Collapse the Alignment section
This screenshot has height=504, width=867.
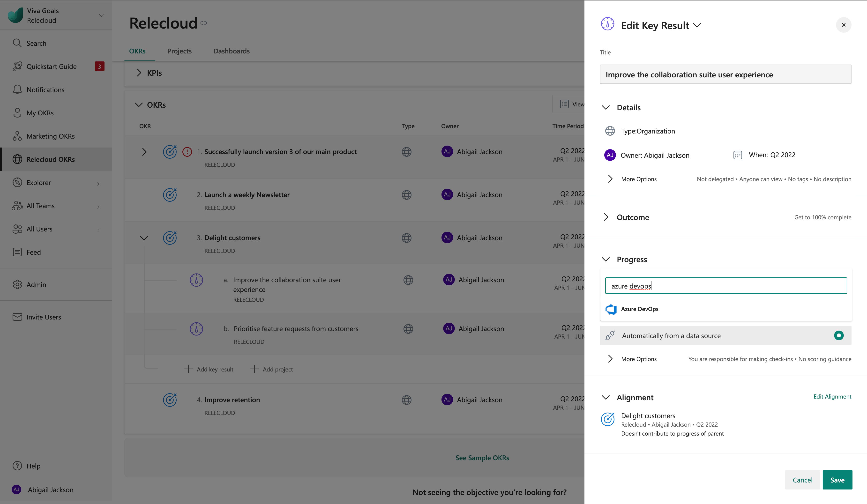[x=606, y=397]
